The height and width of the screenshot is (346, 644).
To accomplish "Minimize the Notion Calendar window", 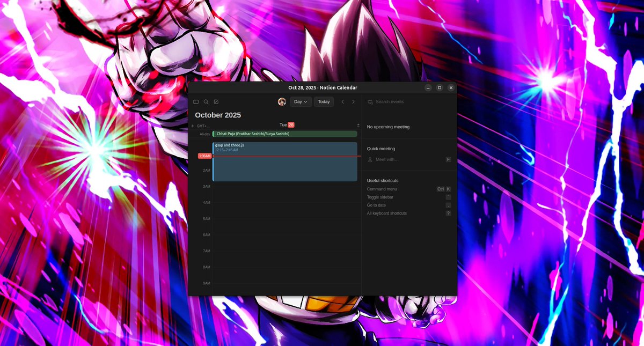I will pos(428,87).
